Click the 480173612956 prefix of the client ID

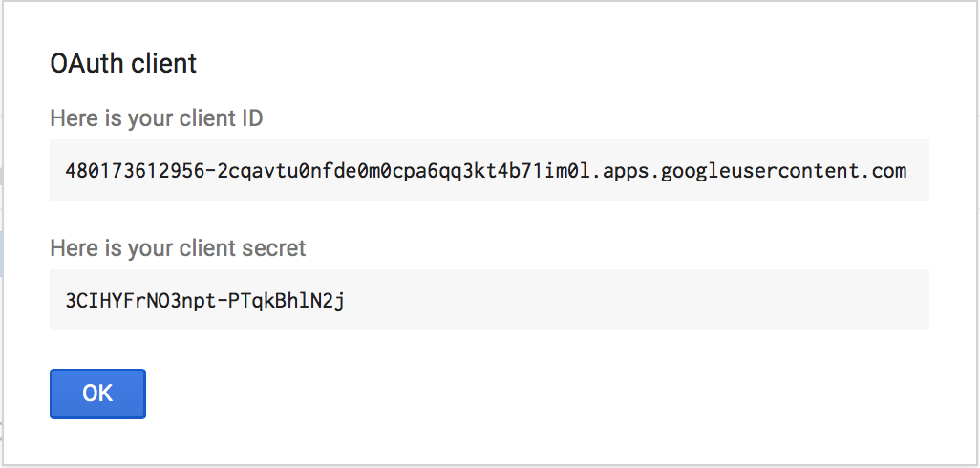pos(135,171)
